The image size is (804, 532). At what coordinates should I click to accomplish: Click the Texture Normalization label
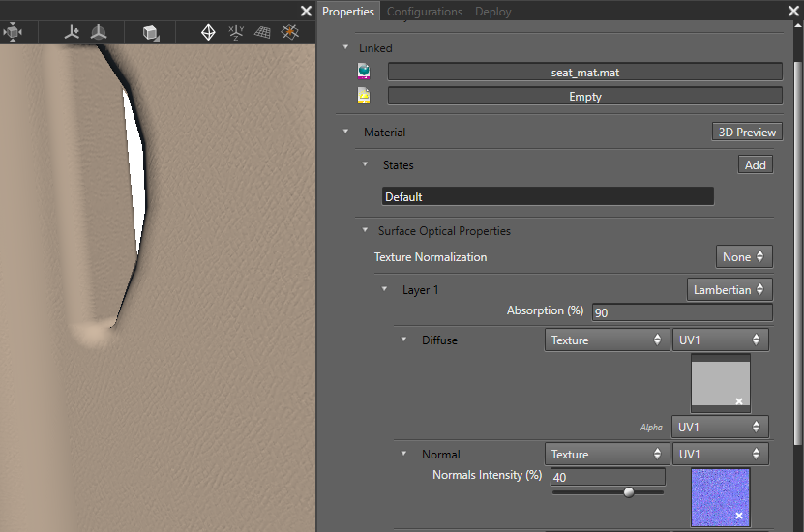pyautogui.click(x=431, y=256)
